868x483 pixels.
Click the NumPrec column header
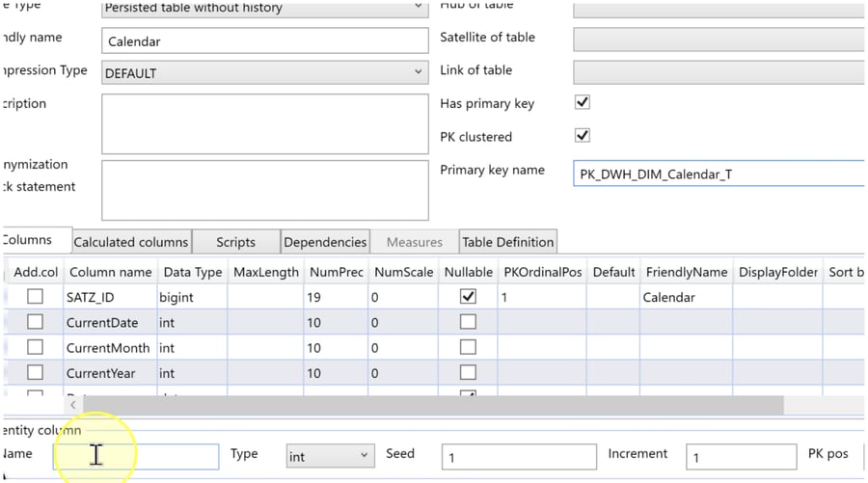pyautogui.click(x=336, y=272)
